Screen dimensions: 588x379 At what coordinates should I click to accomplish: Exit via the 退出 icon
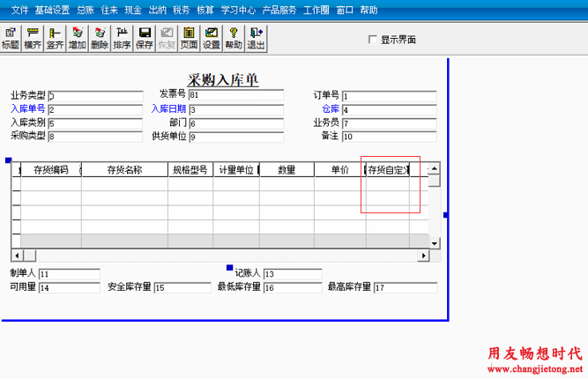pyautogui.click(x=256, y=39)
